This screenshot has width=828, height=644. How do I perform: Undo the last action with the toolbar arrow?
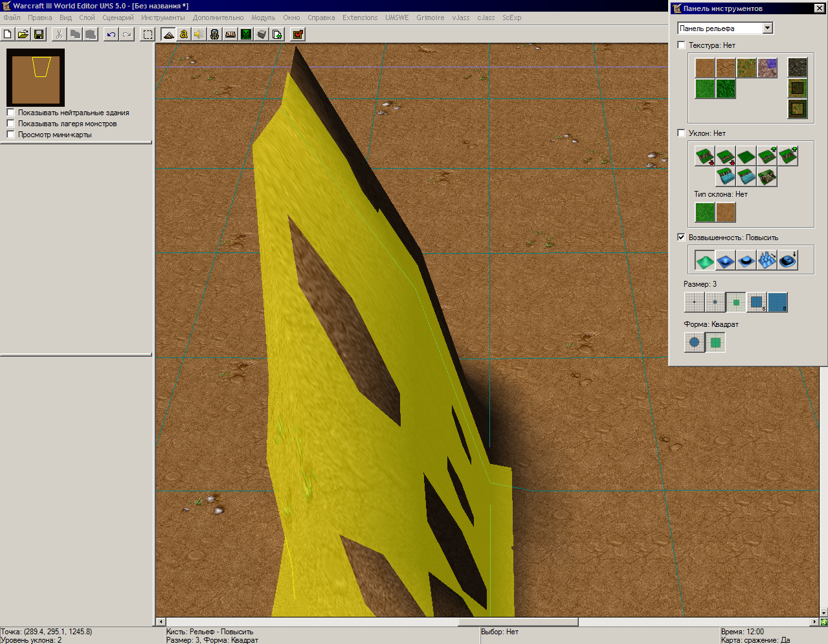click(111, 34)
